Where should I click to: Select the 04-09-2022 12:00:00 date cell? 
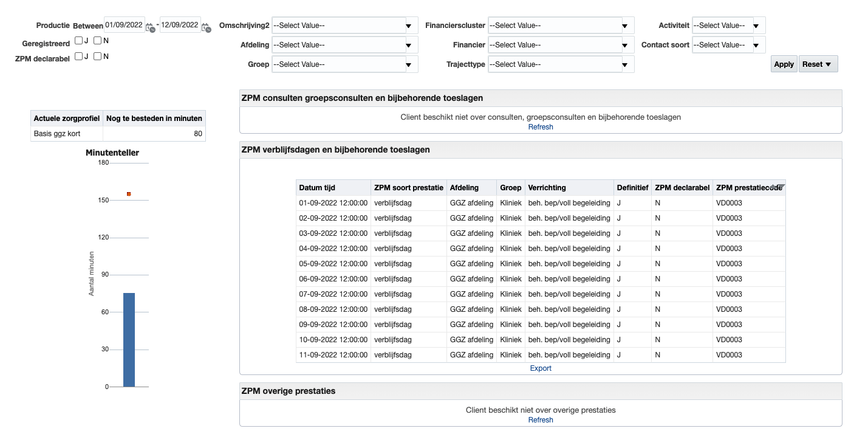pyautogui.click(x=333, y=249)
